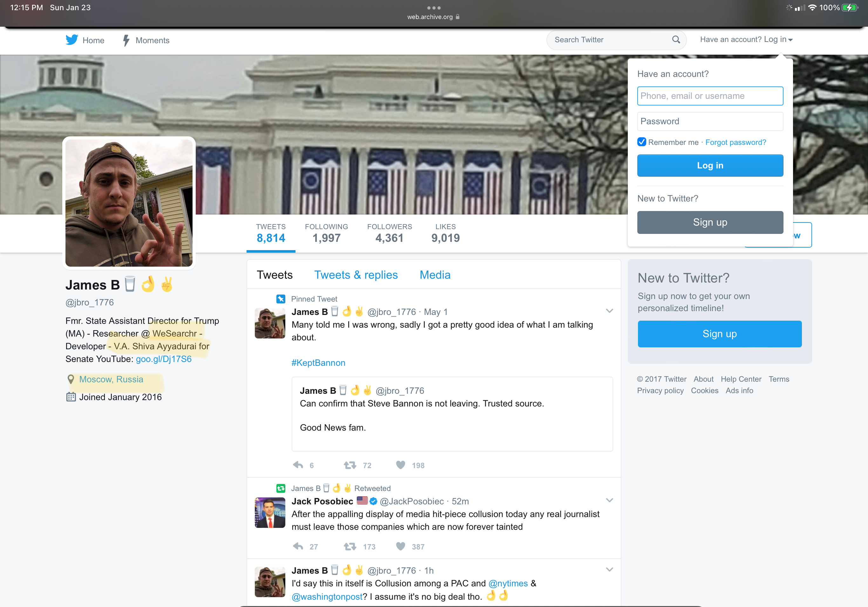Tap the Wi-Fi status icon
The image size is (868, 607).
(812, 8)
